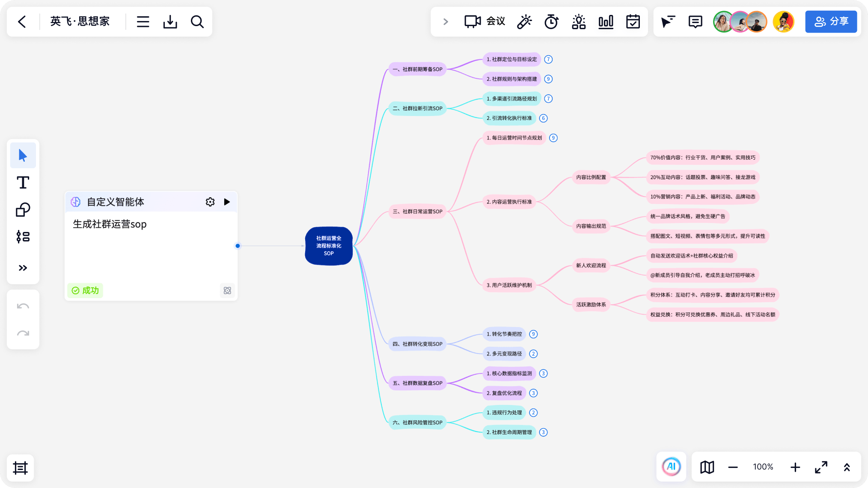Open the search magnifier
868x488 pixels.
click(197, 21)
